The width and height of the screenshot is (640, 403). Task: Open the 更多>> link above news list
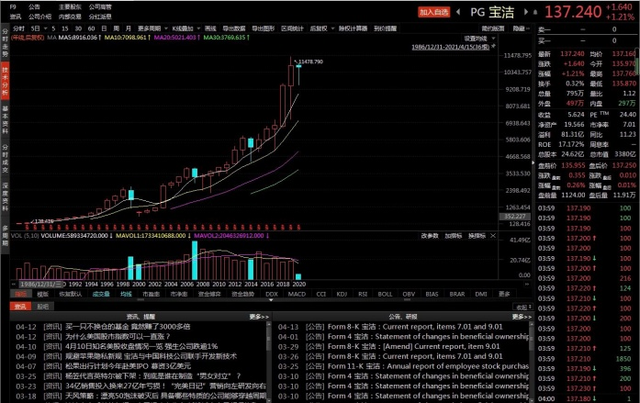pyautogui.click(x=259, y=317)
